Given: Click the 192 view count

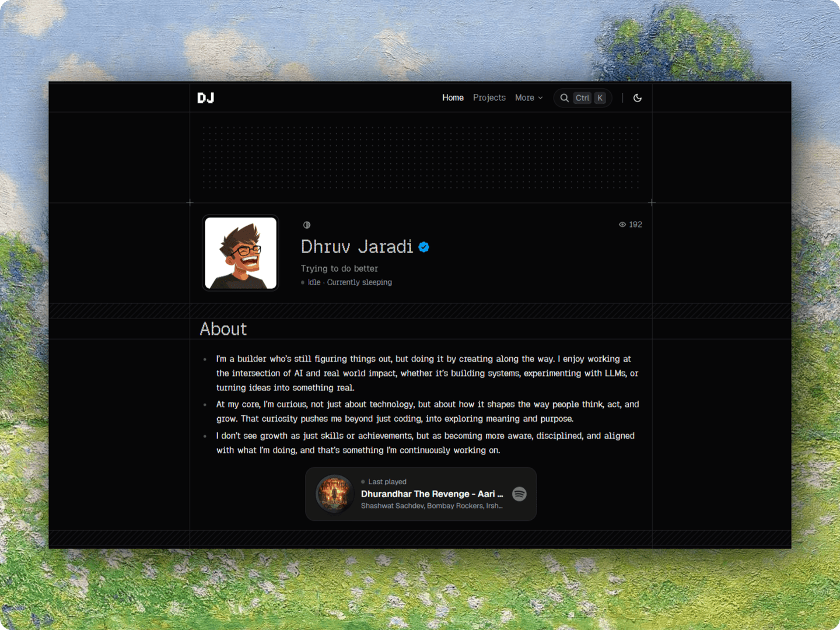Looking at the screenshot, I should tap(635, 225).
